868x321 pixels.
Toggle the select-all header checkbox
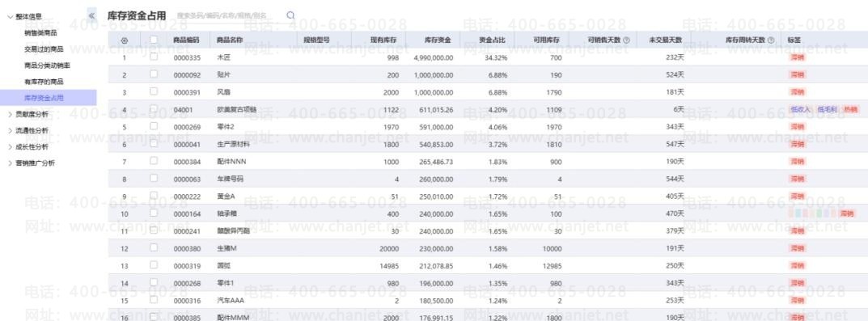(154, 40)
